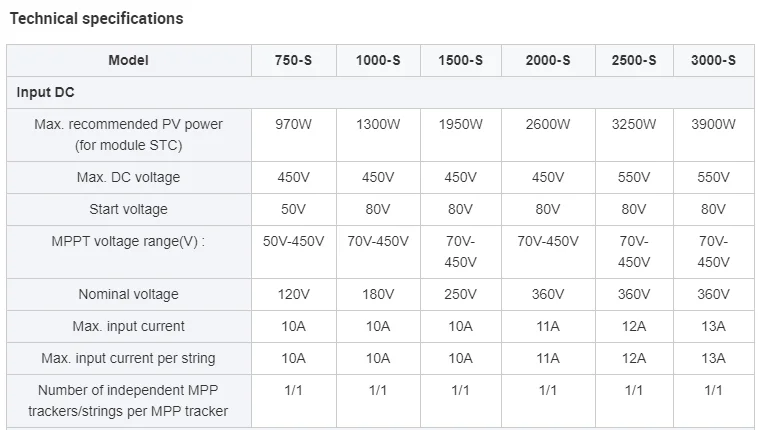Screen dimensions: 758x430
Task: Click the "MPPT voltage range(V)" row label
Action: 128,241
